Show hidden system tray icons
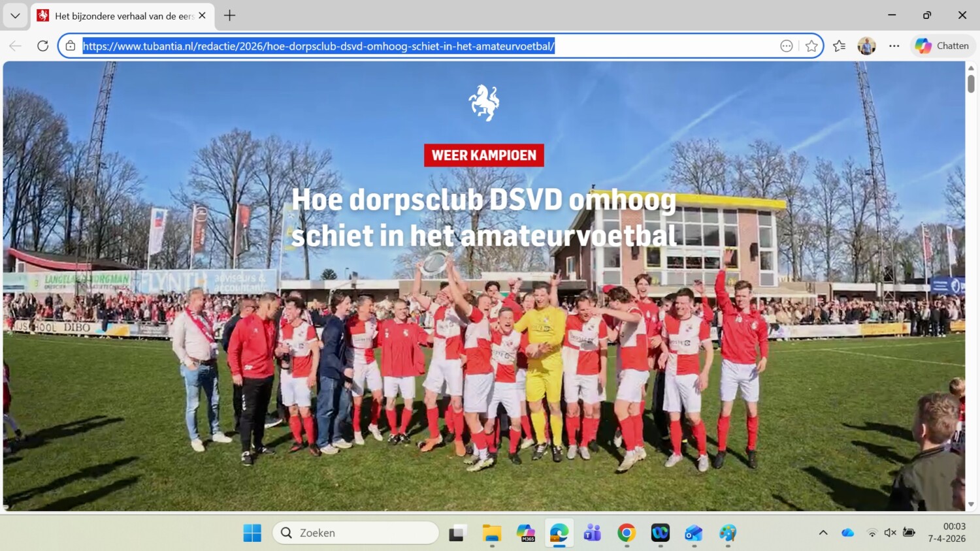The image size is (980, 551). pos(823,533)
